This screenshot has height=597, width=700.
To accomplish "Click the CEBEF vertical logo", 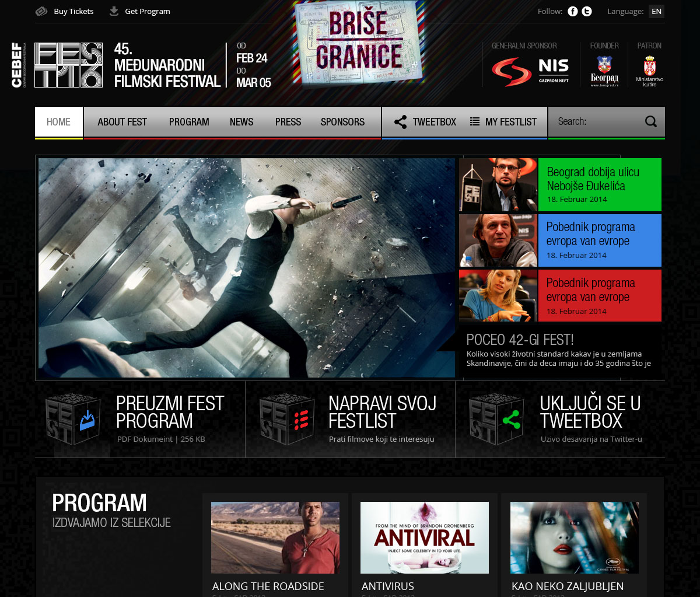I will click(x=17, y=65).
